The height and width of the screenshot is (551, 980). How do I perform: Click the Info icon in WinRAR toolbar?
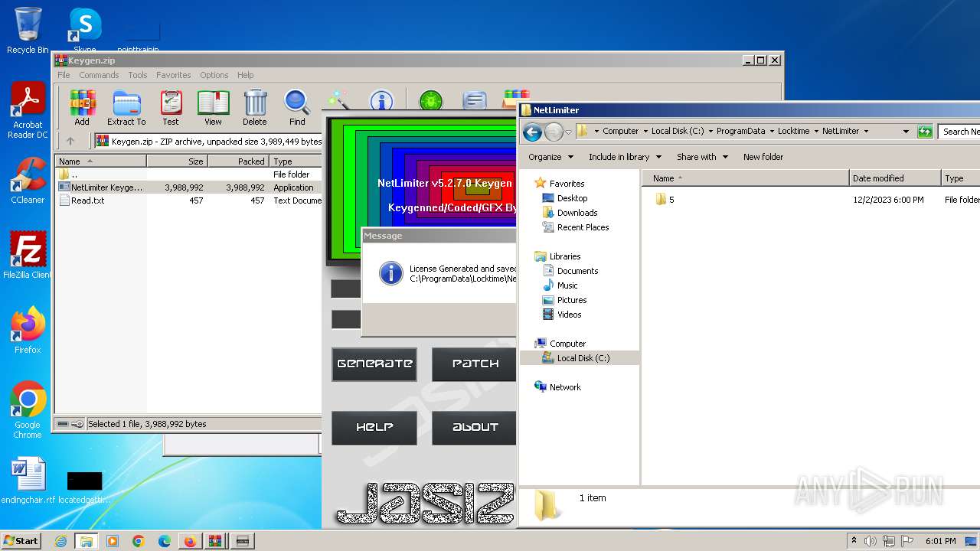[x=381, y=100]
